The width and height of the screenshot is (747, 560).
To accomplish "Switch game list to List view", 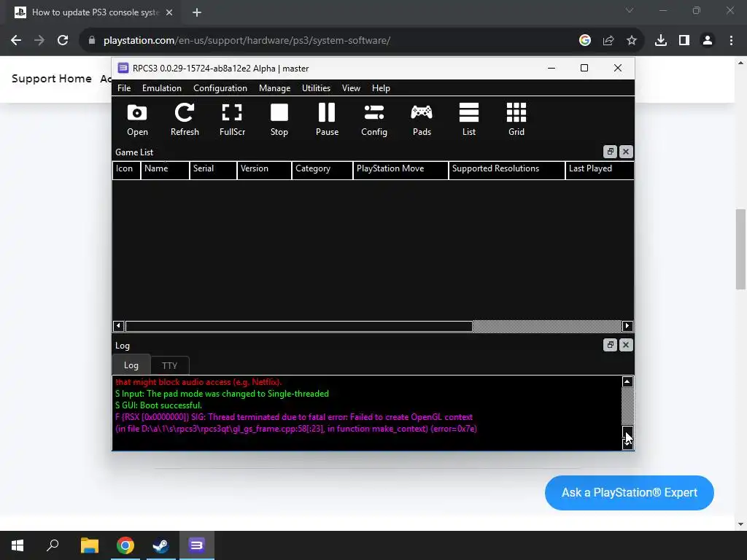I will pyautogui.click(x=469, y=120).
